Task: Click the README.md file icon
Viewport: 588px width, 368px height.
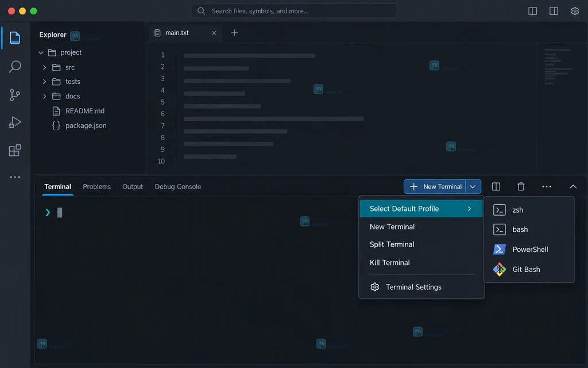Action: point(56,111)
